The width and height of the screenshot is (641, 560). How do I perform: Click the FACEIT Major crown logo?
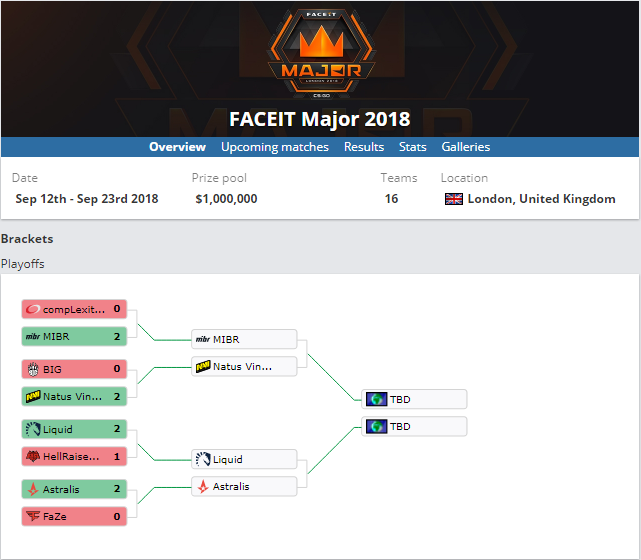coord(321,54)
